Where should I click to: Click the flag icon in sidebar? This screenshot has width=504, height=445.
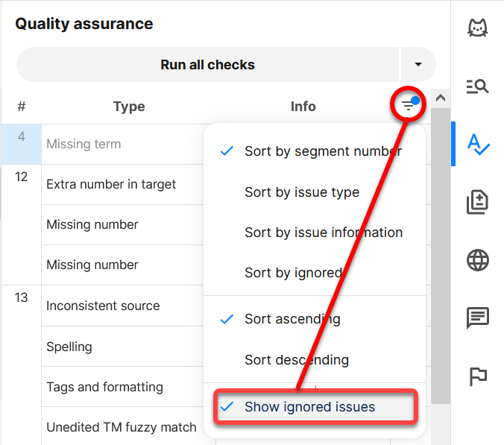point(477,376)
